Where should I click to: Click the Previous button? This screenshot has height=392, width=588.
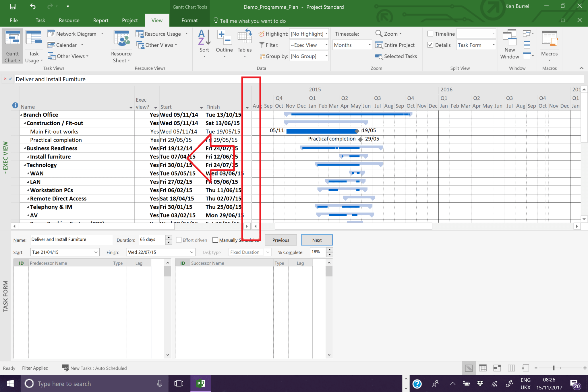tap(281, 240)
